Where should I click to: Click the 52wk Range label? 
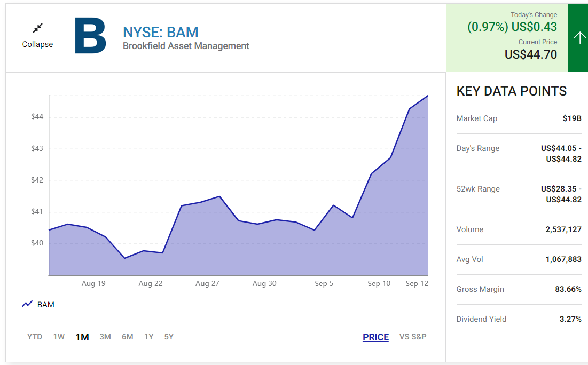(x=478, y=189)
